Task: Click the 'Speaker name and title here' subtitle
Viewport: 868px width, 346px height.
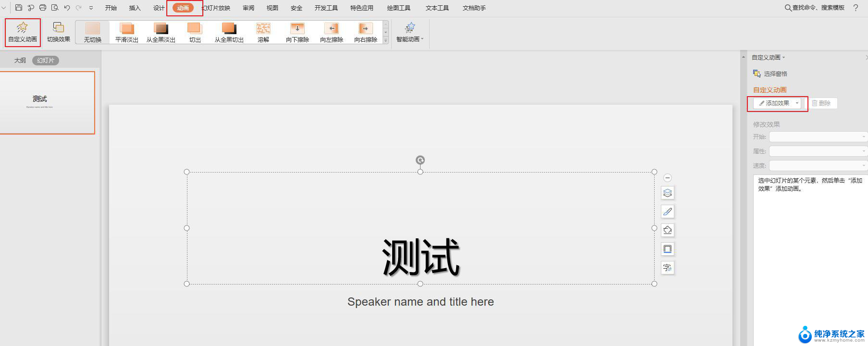Action: click(x=421, y=302)
